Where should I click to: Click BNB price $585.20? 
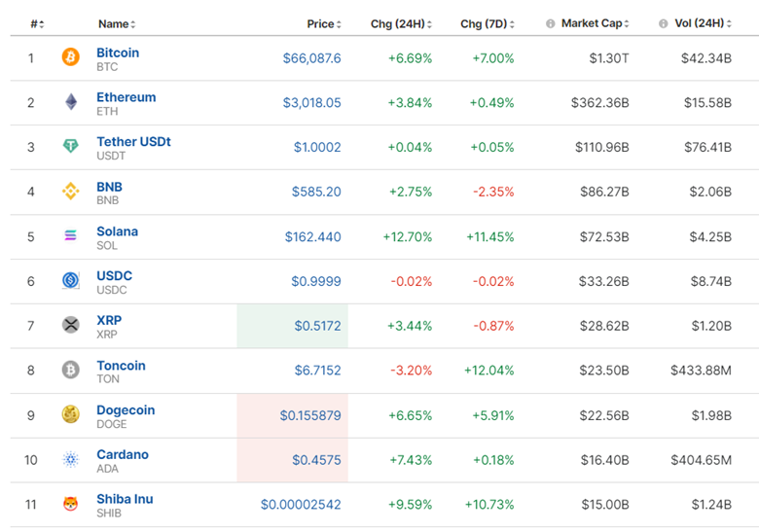[316, 192]
